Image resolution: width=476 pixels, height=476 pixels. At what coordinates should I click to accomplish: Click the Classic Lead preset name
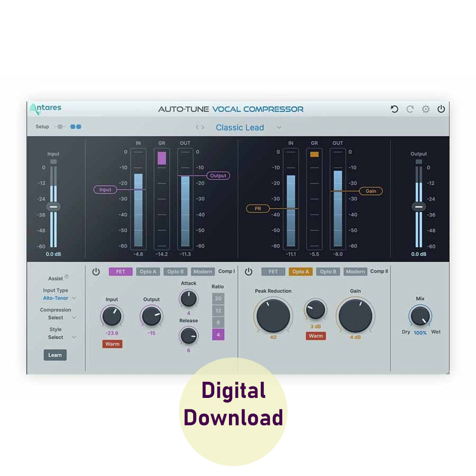pos(240,128)
